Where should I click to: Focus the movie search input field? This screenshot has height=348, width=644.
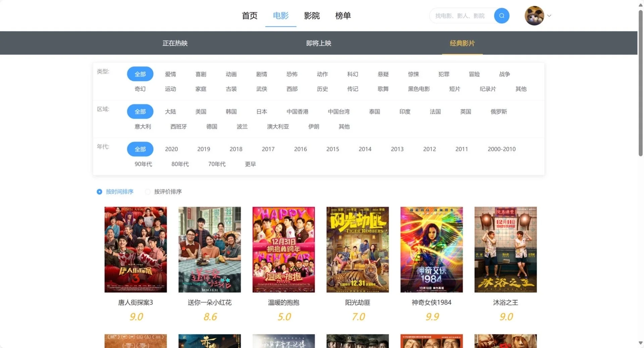[462, 16]
